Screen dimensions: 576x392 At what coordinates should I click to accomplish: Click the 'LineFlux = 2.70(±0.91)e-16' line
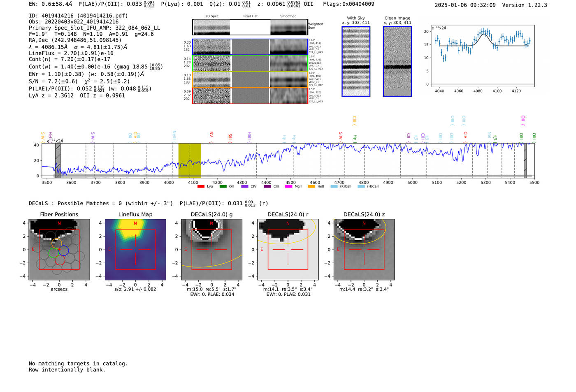tap(71, 53)
